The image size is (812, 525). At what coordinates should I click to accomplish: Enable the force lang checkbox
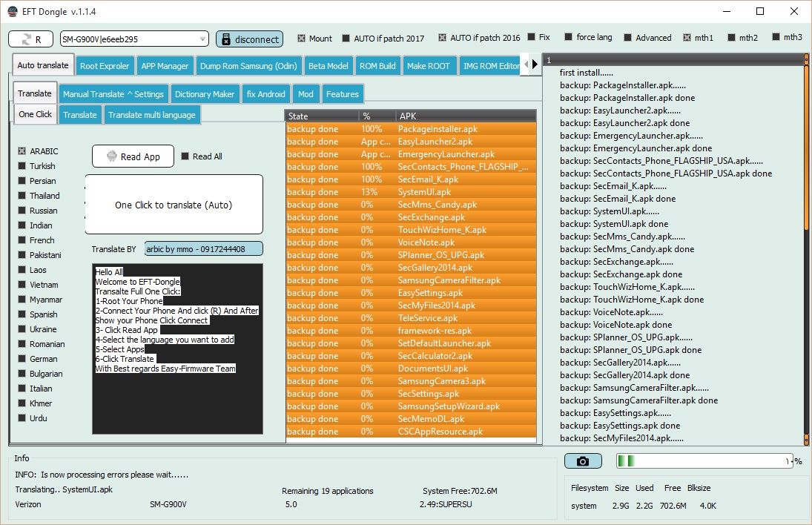(x=568, y=37)
